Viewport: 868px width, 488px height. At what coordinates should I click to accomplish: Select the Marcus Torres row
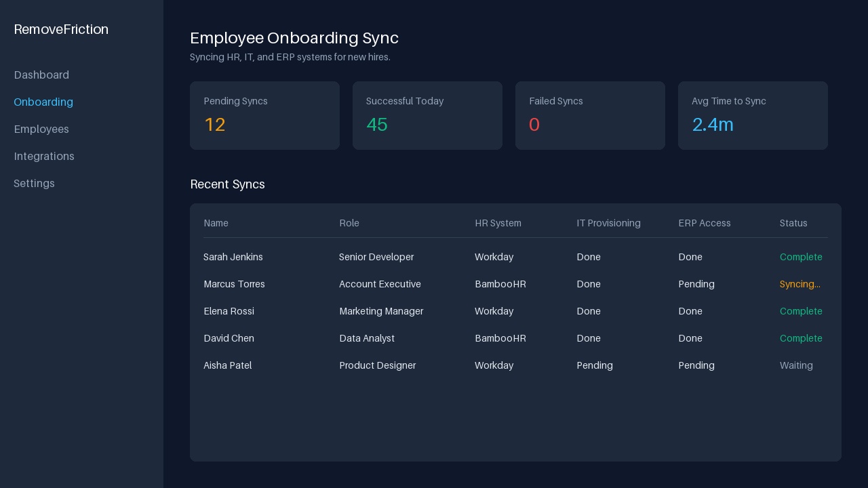tap(234, 284)
